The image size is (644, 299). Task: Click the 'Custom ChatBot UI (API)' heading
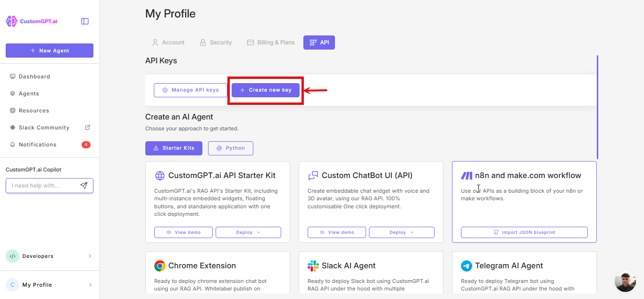367,176
